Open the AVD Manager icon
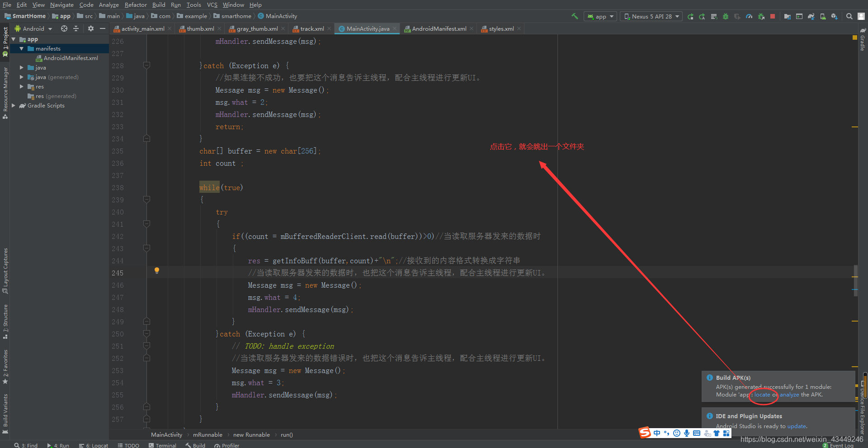Viewport: 868px width, 448px height. click(823, 16)
